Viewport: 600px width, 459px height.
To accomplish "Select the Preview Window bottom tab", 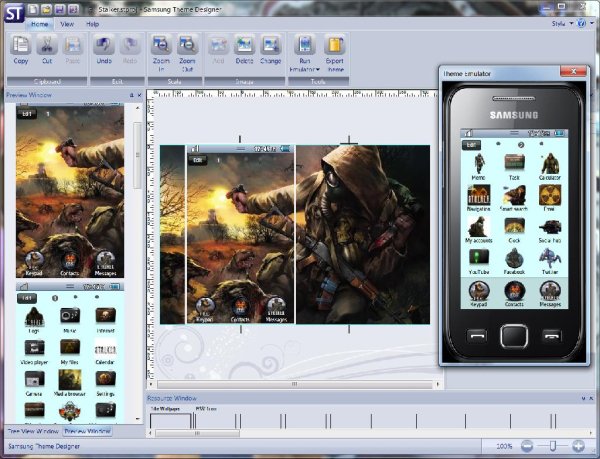I will (87, 431).
